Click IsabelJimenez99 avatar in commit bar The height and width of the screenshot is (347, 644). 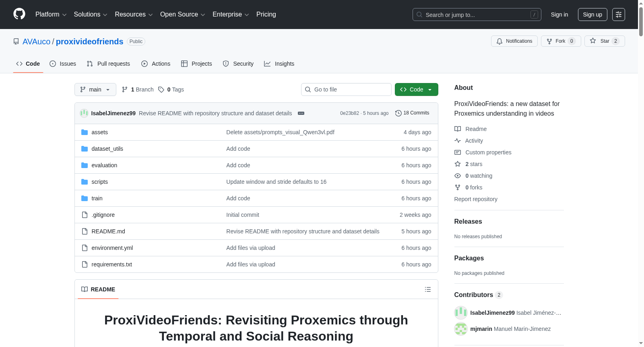(84, 113)
